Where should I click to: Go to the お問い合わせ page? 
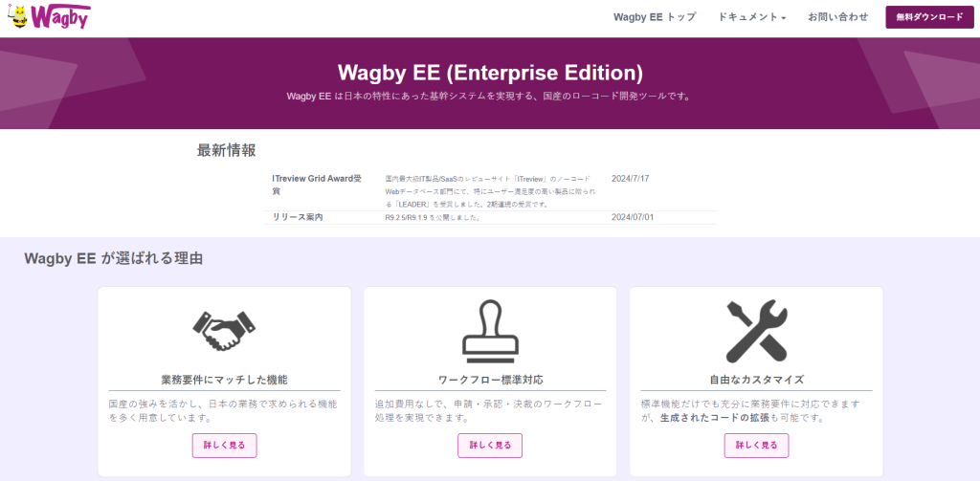click(837, 17)
